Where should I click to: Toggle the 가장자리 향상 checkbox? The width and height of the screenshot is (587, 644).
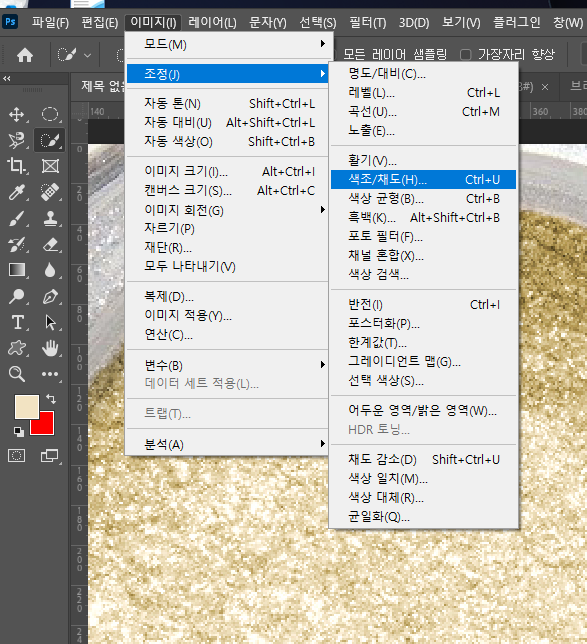(x=465, y=55)
